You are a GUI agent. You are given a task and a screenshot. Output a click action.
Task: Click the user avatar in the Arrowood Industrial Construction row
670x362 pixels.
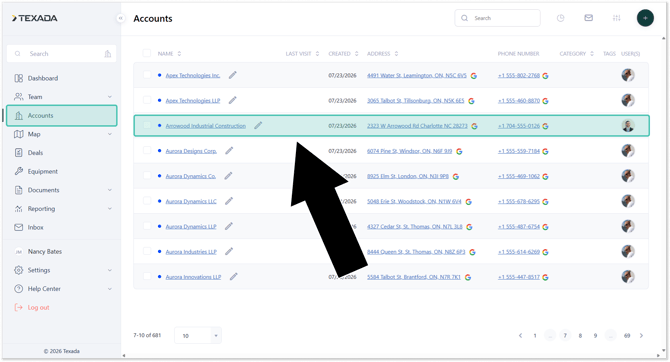[628, 126]
